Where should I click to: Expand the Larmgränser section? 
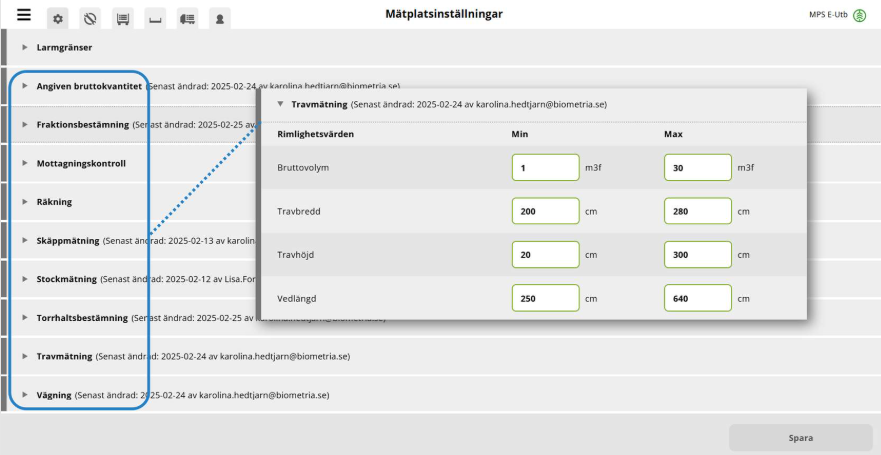[65, 47]
